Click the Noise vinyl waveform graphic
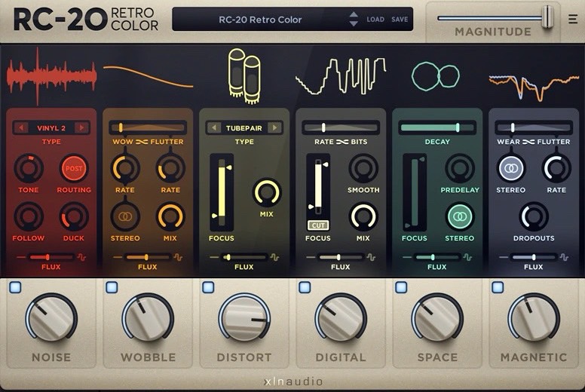The height and width of the screenshot is (392, 585). pos(51,76)
